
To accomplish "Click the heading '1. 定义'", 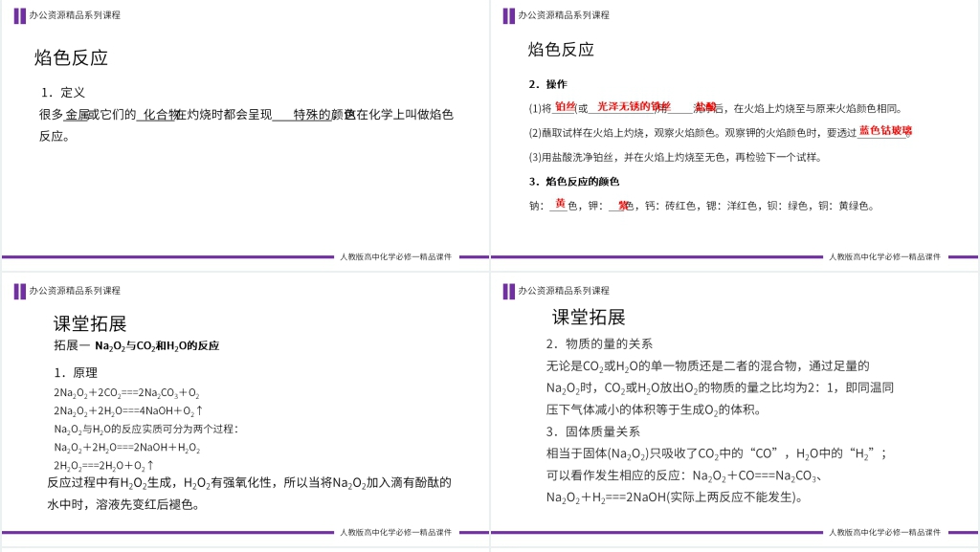I will pyautogui.click(x=62, y=93).
